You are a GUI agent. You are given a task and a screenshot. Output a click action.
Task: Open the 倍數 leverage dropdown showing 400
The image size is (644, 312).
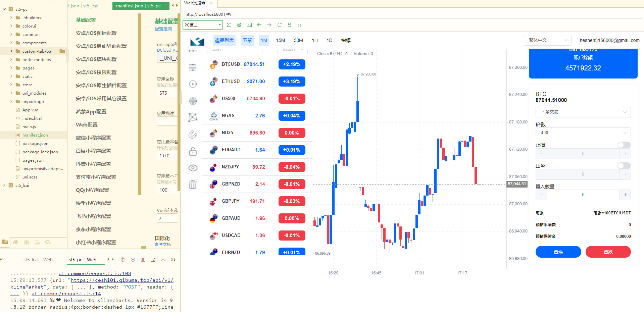pyautogui.click(x=583, y=133)
